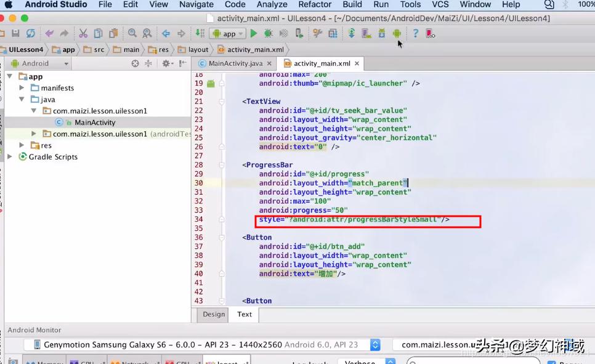
Task: Collapse the java folder
Action: [22, 99]
